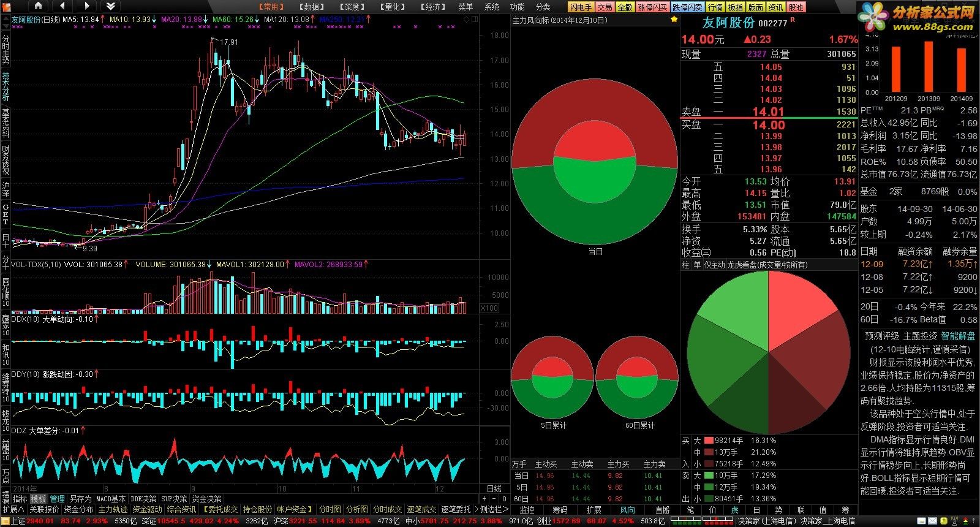Select the 指标 tab below the chart
The image size is (980, 527).
click(x=20, y=499)
